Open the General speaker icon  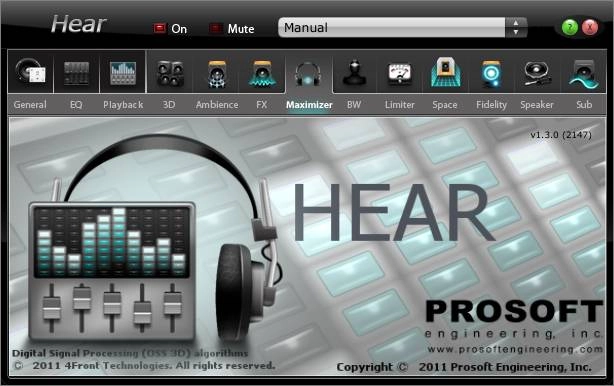point(31,72)
